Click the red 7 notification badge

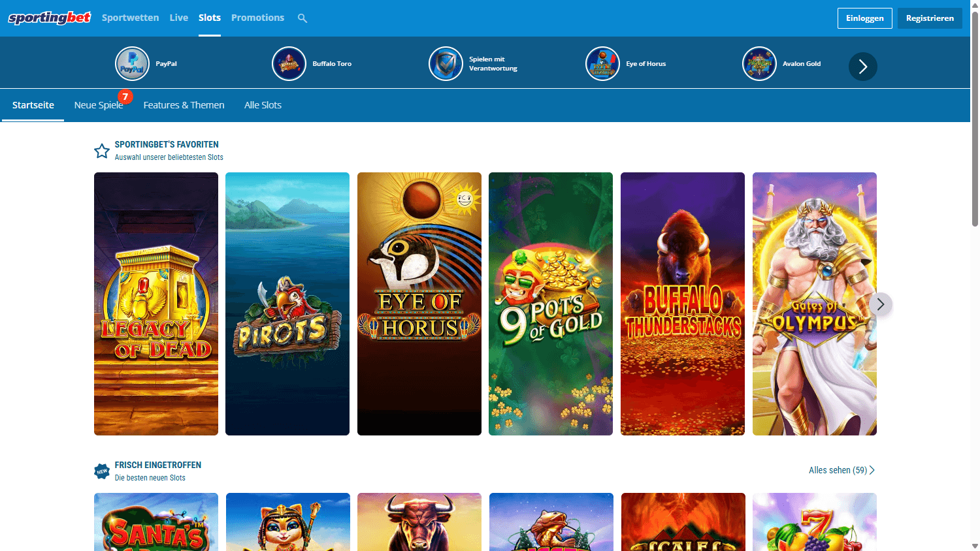[125, 97]
